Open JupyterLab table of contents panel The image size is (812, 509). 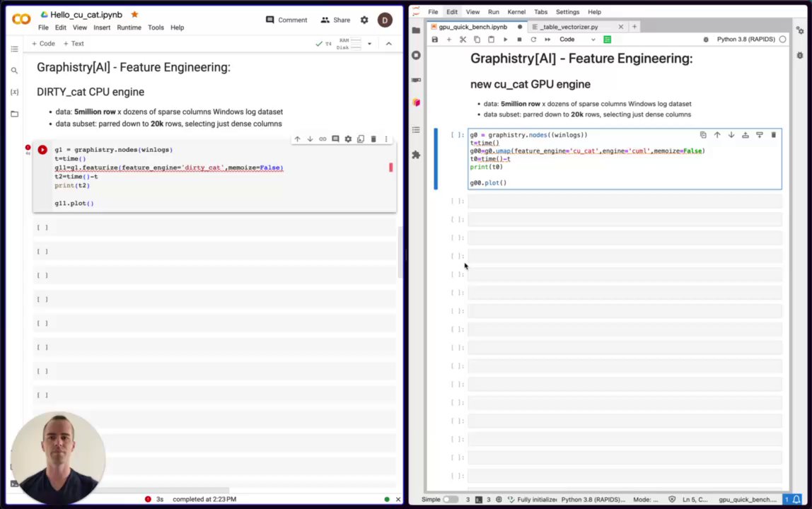[417, 129]
